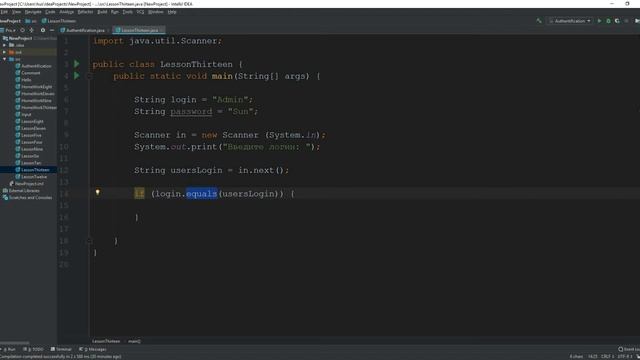
Task: Run with coverage icon in toolbar
Action: point(617,21)
